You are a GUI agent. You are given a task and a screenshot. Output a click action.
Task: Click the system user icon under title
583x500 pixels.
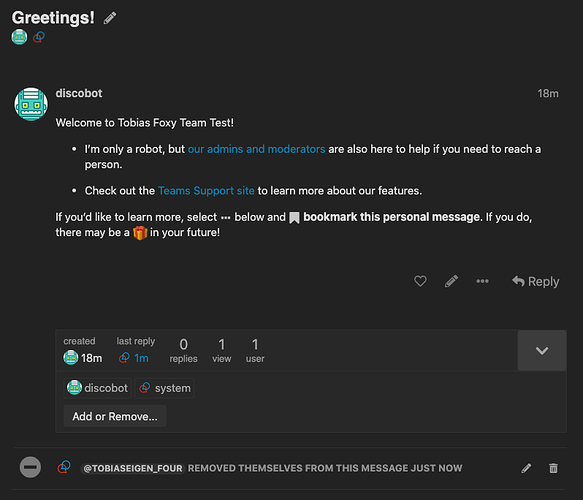pyautogui.click(x=39, y=37)
